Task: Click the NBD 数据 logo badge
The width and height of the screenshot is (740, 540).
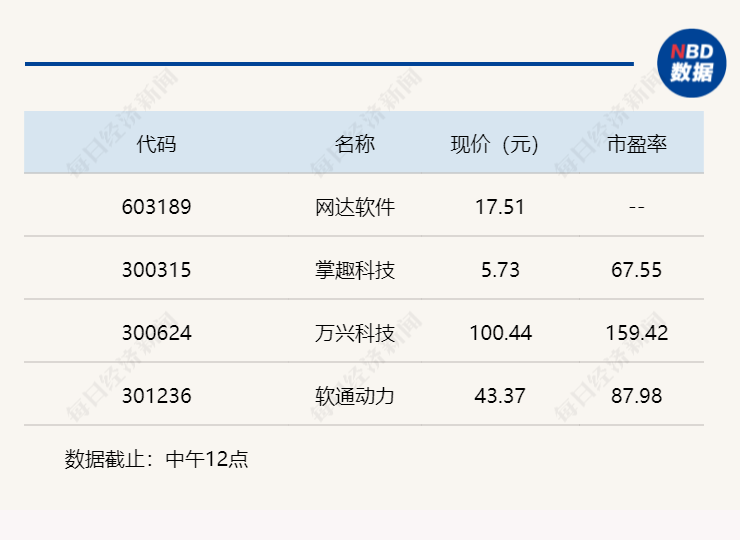Action: tap(691, 63)
